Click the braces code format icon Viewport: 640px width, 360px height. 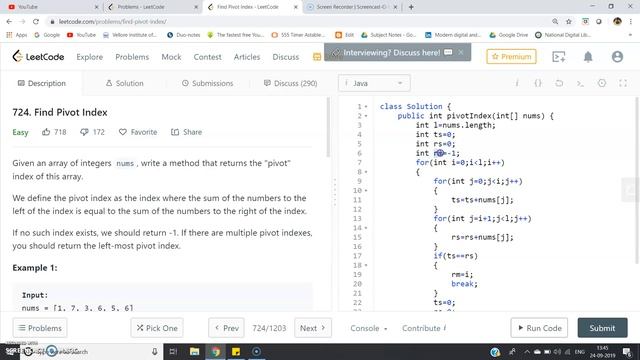click(x=538, y=83)
